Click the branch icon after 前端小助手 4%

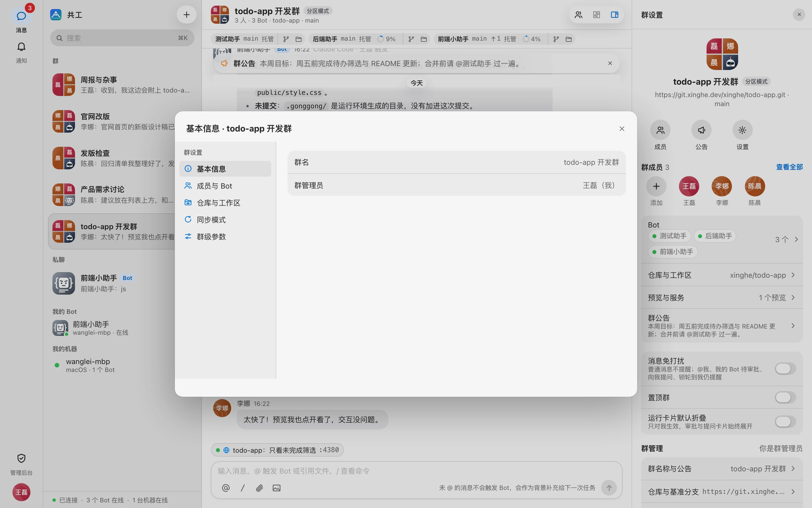(556, 39)
